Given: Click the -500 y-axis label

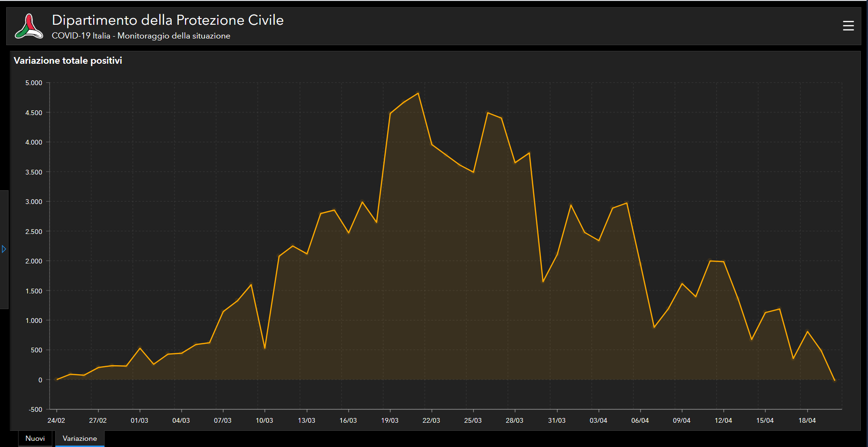Looking at the screenshot, I should click(36, 409).
